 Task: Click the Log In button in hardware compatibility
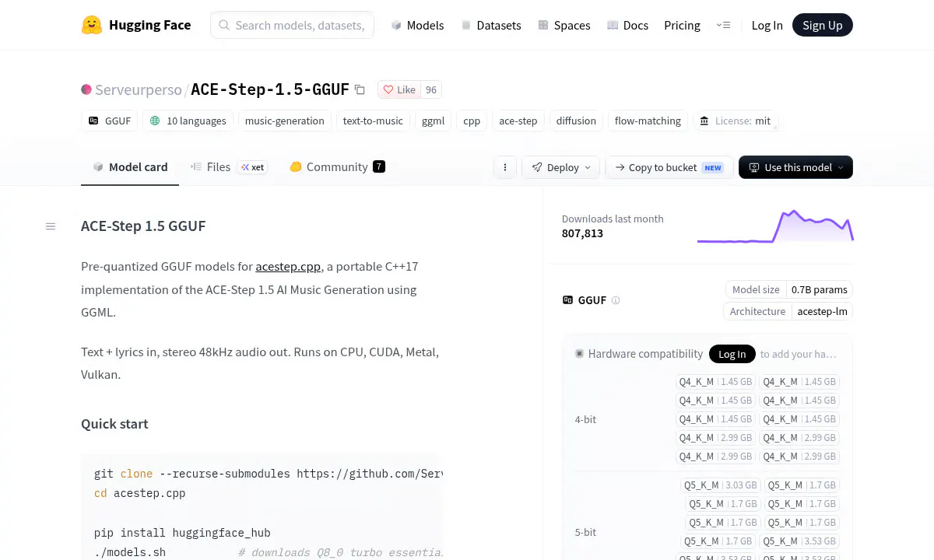tap(732, 354)
